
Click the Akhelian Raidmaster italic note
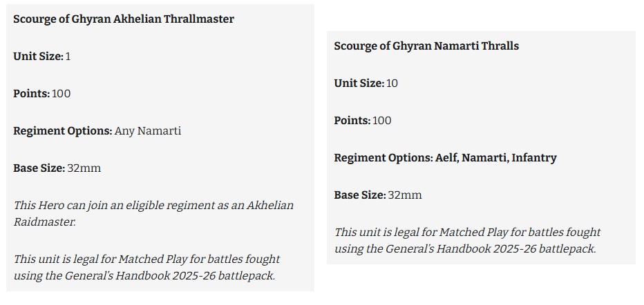coord(153,214)
